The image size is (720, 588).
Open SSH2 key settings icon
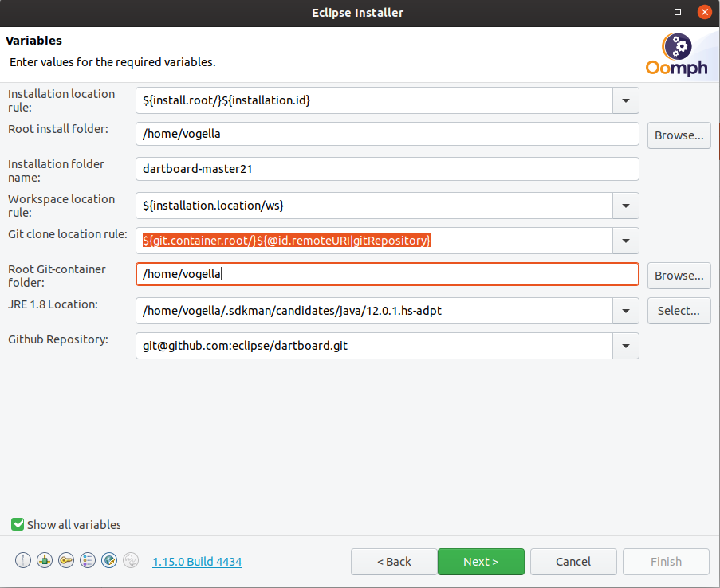(66, 560)
